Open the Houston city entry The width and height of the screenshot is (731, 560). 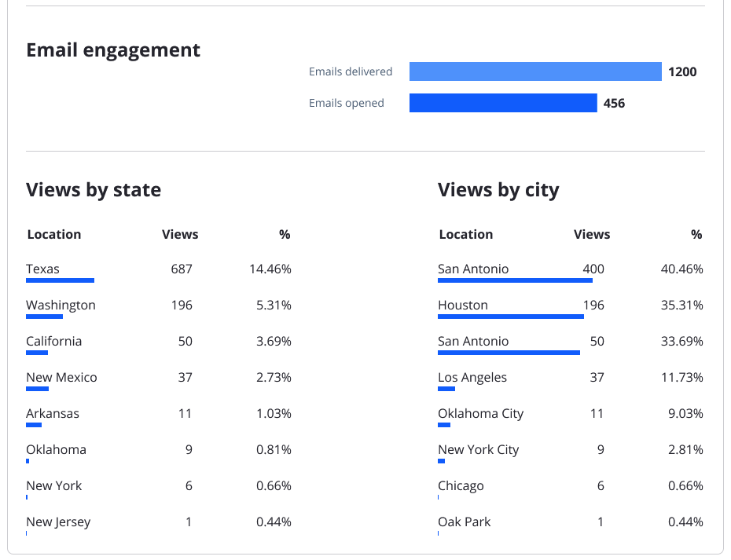pos(463,305)
